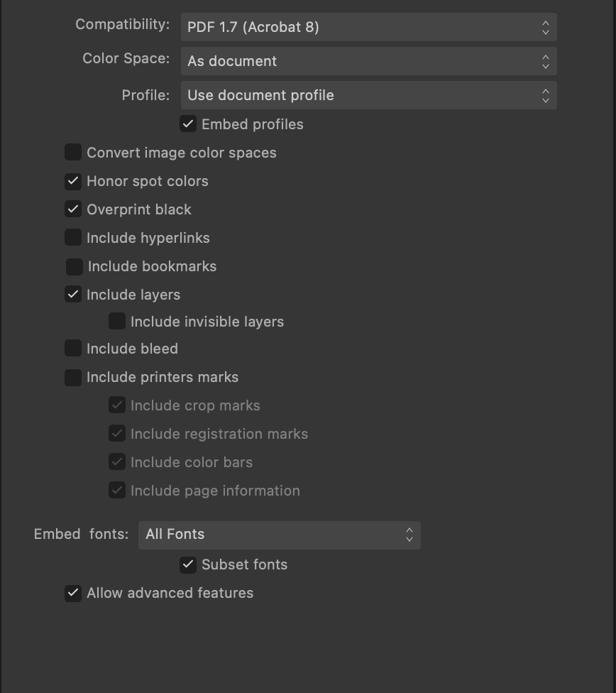Enable Include hyperlinks
The image size is (616, 693).
pos(73,237)
